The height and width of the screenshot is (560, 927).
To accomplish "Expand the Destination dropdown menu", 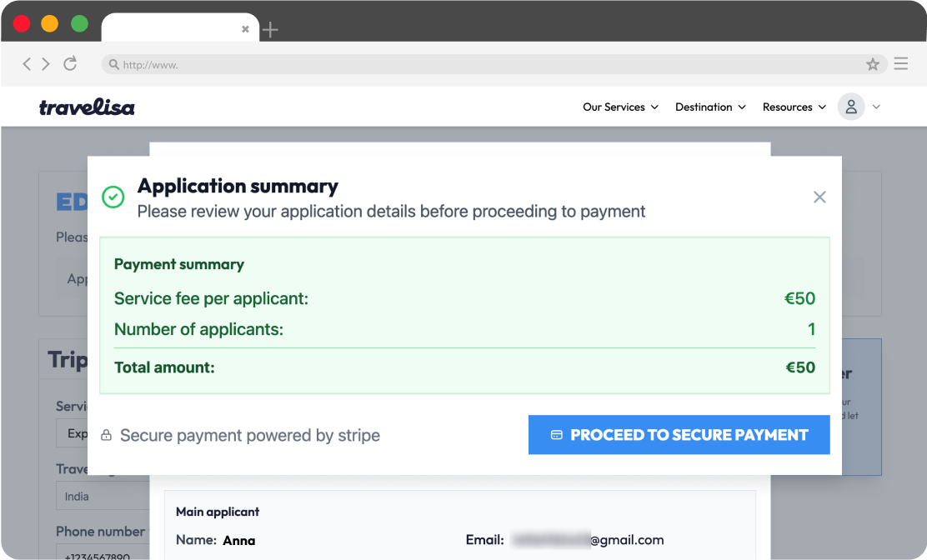I will [710, 107].
